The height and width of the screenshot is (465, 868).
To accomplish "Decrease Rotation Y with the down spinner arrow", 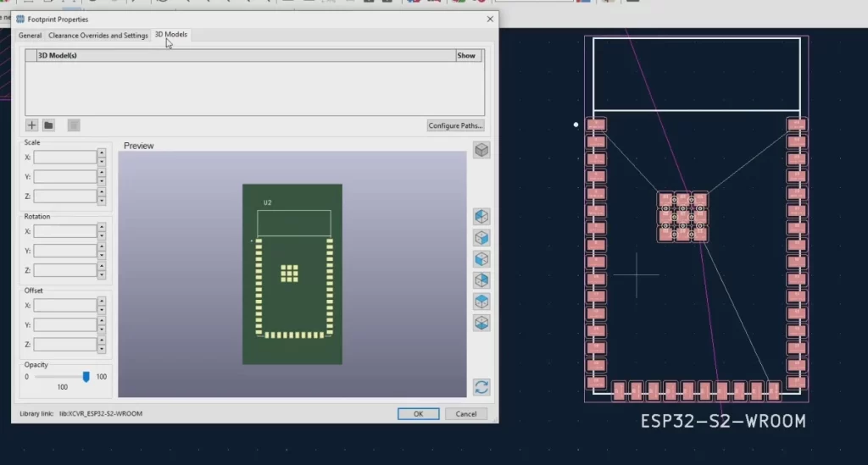I will click(x=102, y=254).
